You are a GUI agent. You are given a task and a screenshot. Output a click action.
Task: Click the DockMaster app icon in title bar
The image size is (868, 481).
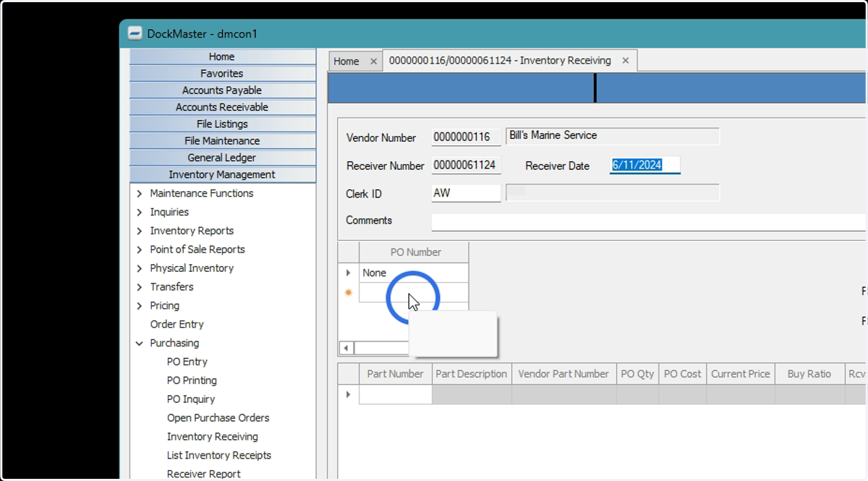tap(135, 33)
